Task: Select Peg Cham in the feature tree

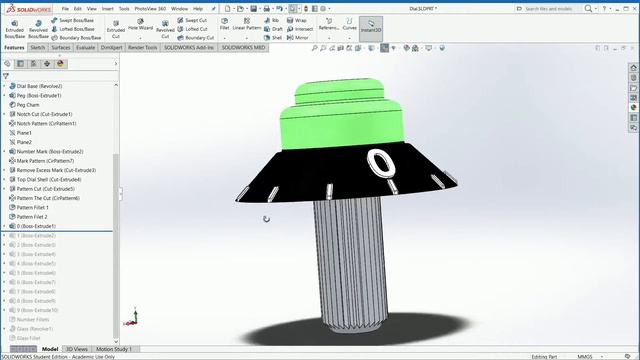Action: 28,105
